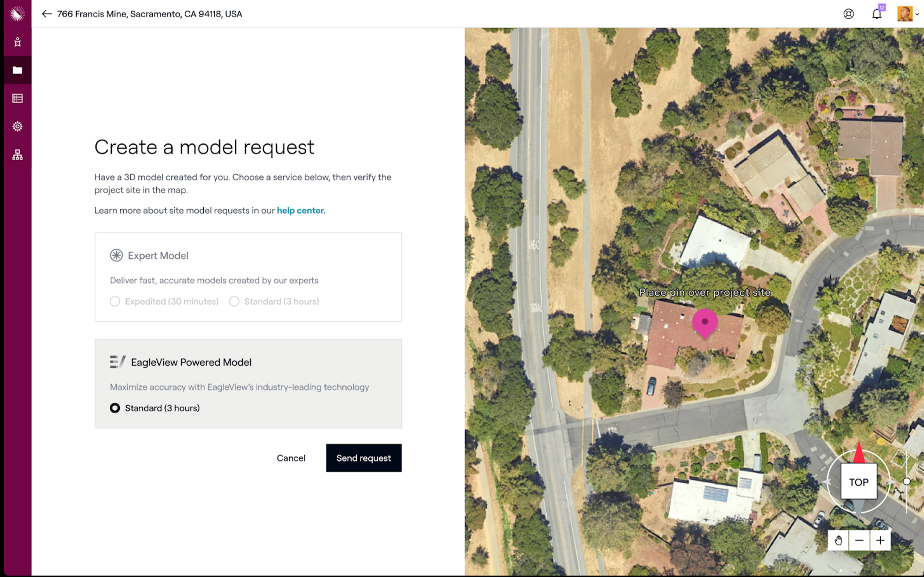The image size is (924, 577).
Task: Open the settings gear in sidebar
Action: pos(17,127)
